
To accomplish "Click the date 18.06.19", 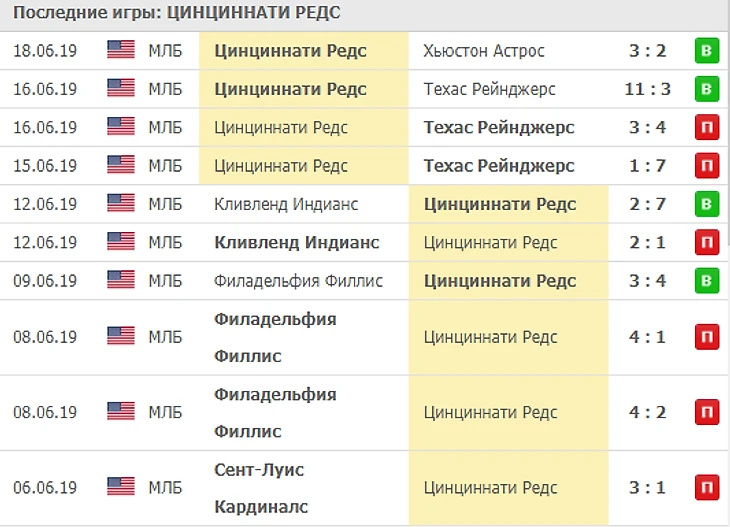I will [45, 50].
